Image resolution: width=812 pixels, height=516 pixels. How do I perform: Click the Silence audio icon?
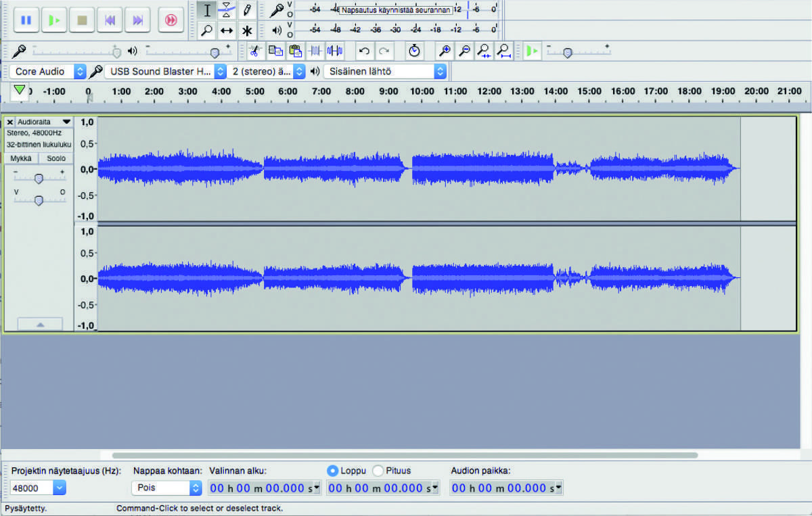[335, 51]
